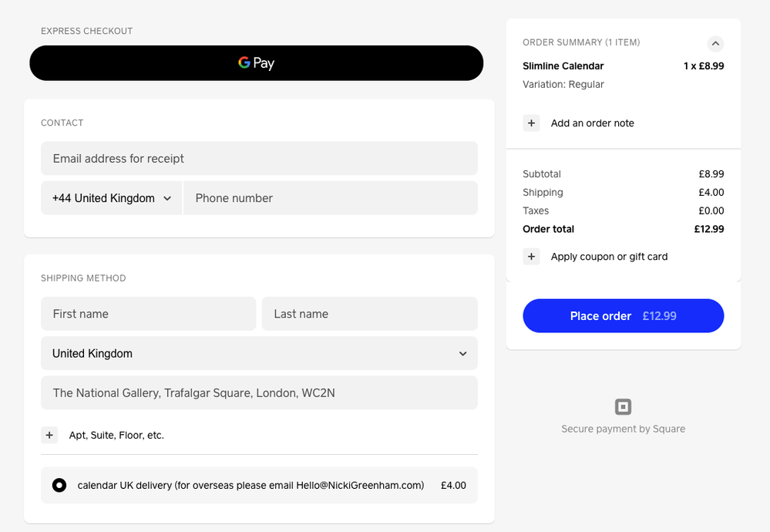
Task: Click the Square logo icon
Action: [623, 406]
